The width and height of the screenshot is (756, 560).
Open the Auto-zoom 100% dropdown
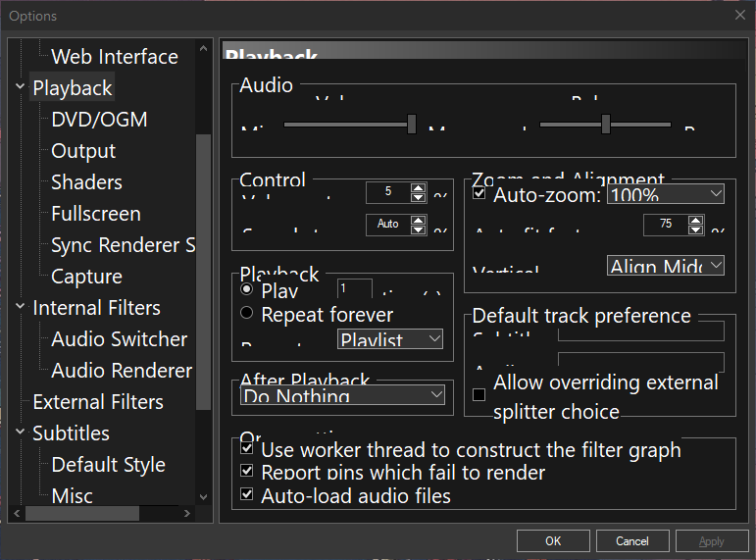pyautogui.click(x=666, y=194)
